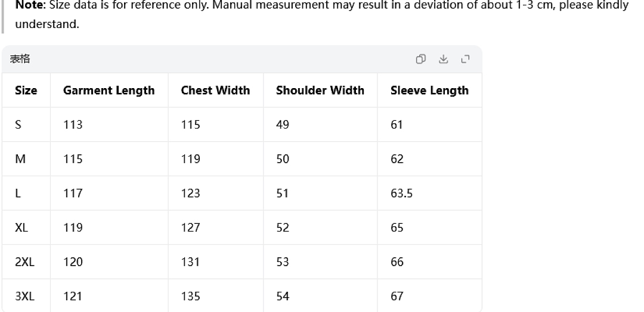The height and width of the screenshot is (312, 644).
Task: Click the Sleeve Length column header
Action: [429, 90]
